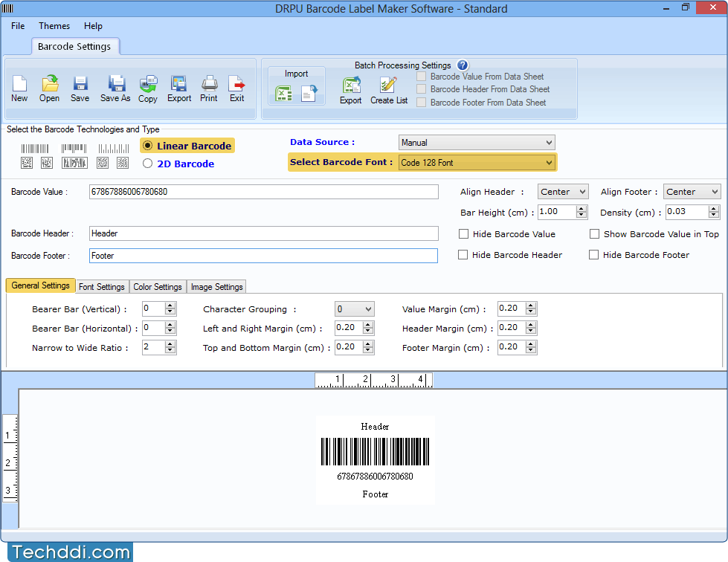Select the last 2D barcode sample icon
The height and width of the screenshot is (562, 728).
123,162
